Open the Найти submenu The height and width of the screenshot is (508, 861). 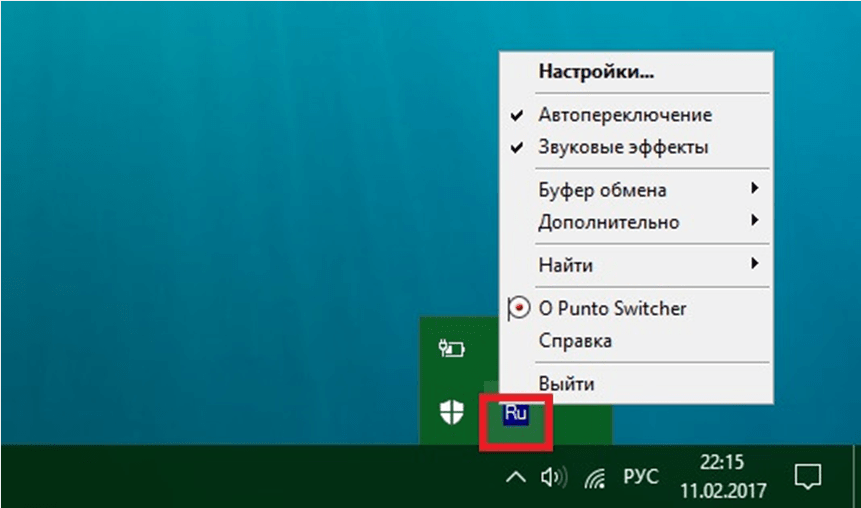tap(565, 265)
